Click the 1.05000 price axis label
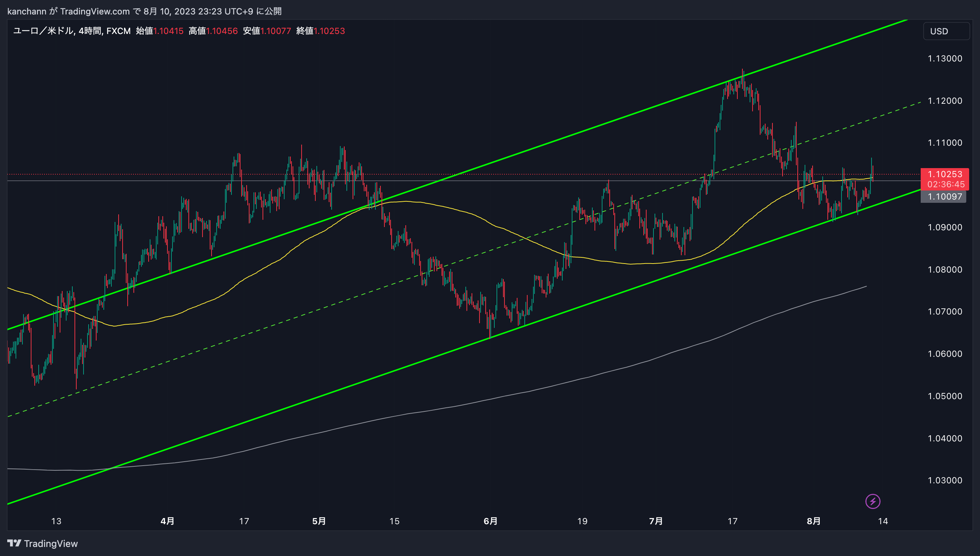This screenshot has width=980, height=556. point(945,396)
